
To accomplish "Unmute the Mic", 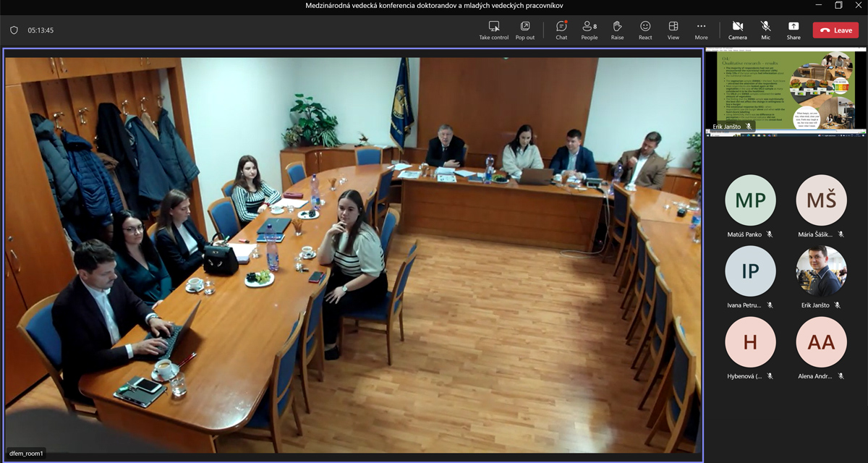I will pyautogui.click(x=765, y=30).
